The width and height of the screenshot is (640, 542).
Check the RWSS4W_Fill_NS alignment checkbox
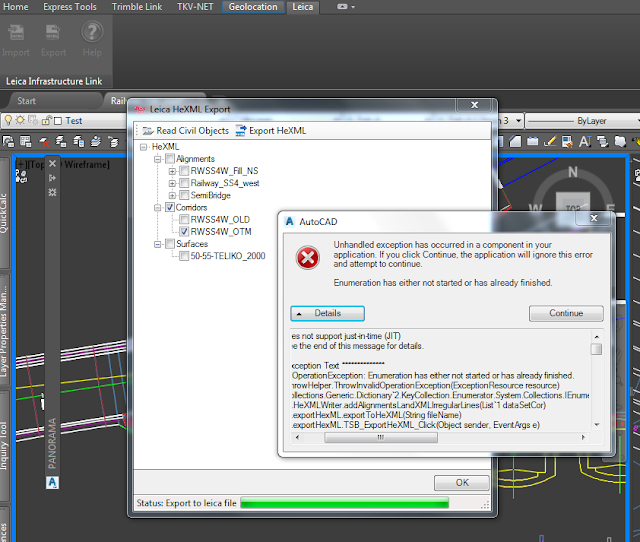[184, 171]
